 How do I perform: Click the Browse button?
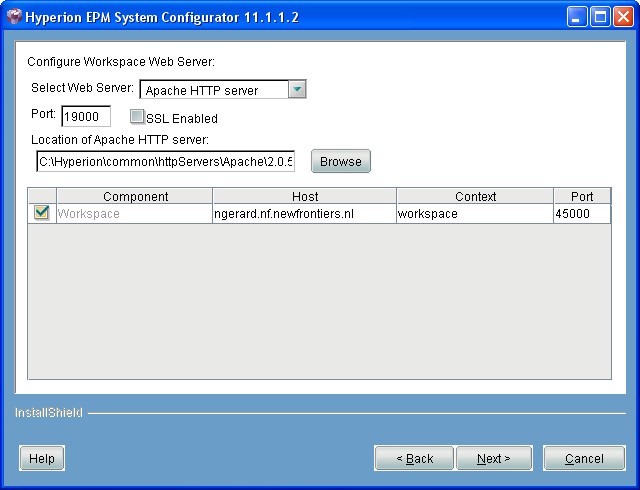(341, 161)
